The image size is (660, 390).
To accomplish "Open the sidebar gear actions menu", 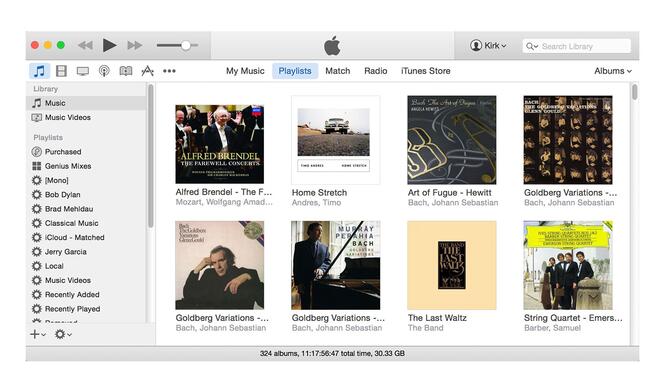I will click(x=63, y=334).
